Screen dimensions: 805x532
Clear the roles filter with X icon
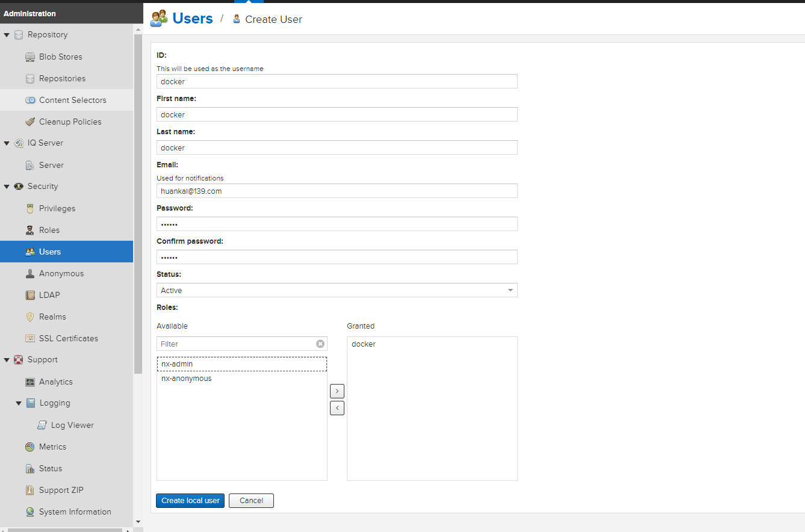coord(320,344)
